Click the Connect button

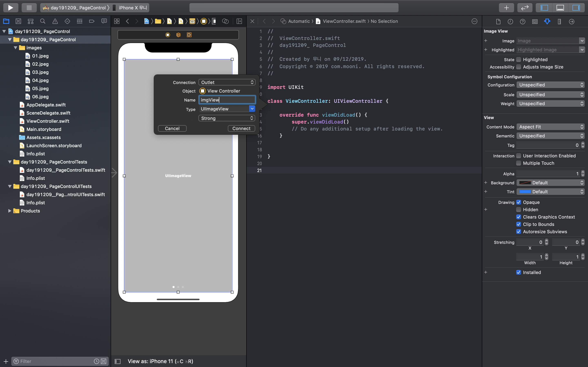[x=241, y=128]
